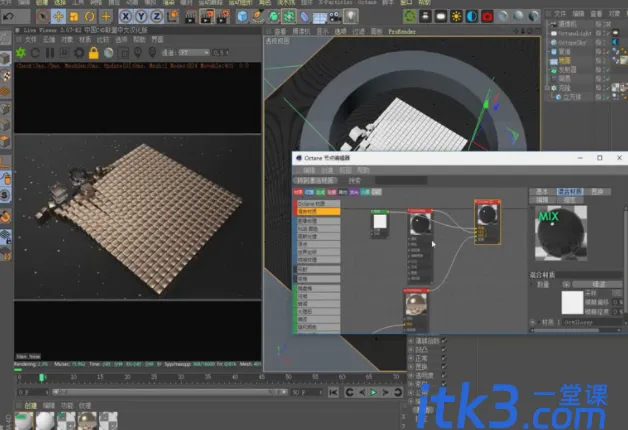
Task: Click the green Octane settings ring icon
Action: pos(410,16)
